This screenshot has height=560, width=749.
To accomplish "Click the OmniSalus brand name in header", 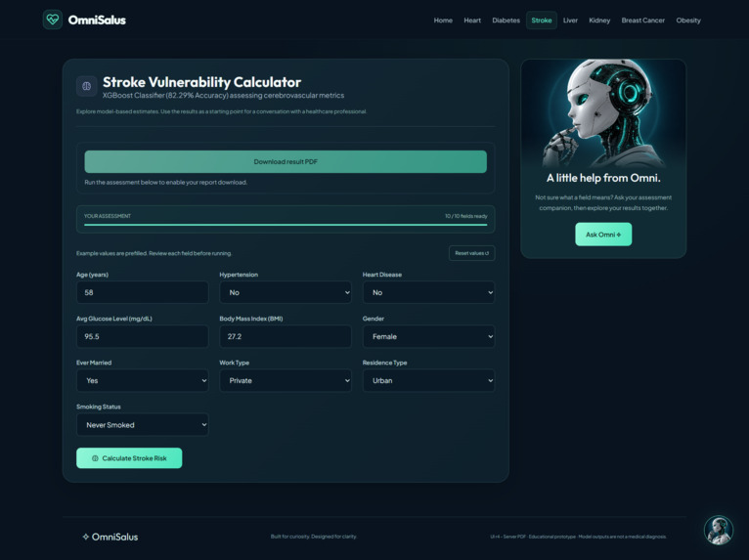I will (97, 21).
